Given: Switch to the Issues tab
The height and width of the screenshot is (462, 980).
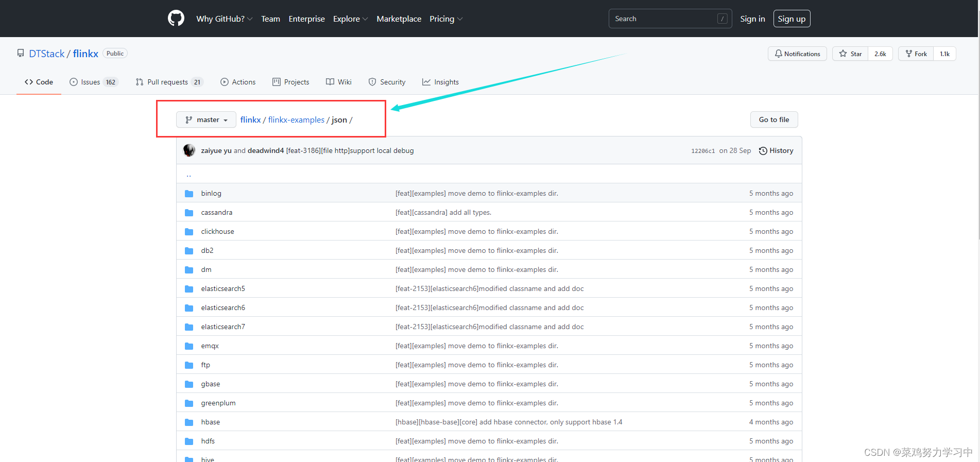Looking at the screenshot, I should (94, 82).
